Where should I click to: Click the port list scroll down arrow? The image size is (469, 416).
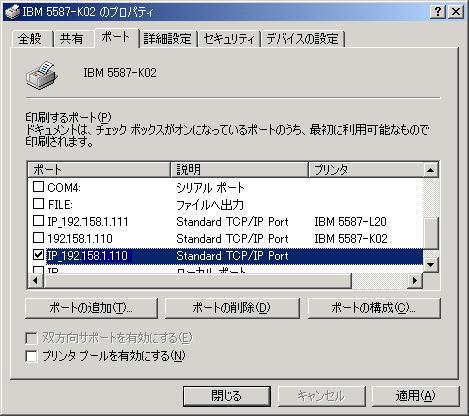(x=430, y=265)
